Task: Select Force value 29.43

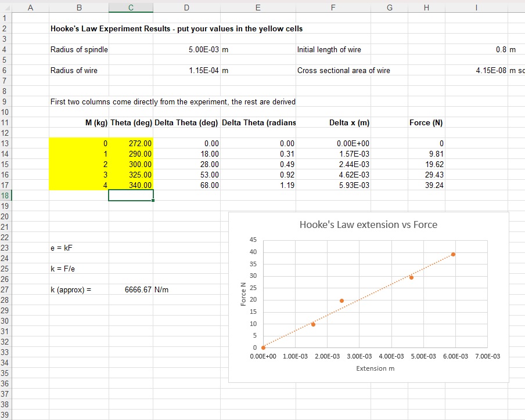Action: click(x=426, y=175)
